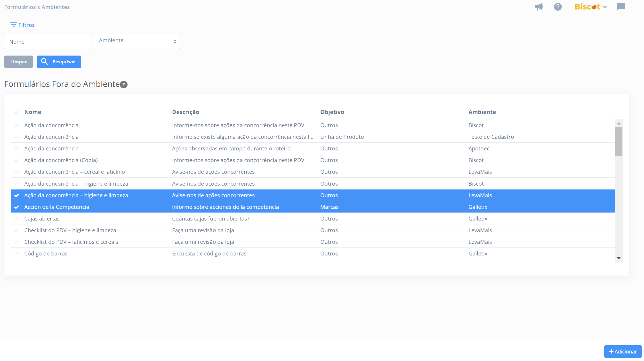
Task: Expand the Biscot account menu
Action: pyautogui.click(x=590, y=7)
